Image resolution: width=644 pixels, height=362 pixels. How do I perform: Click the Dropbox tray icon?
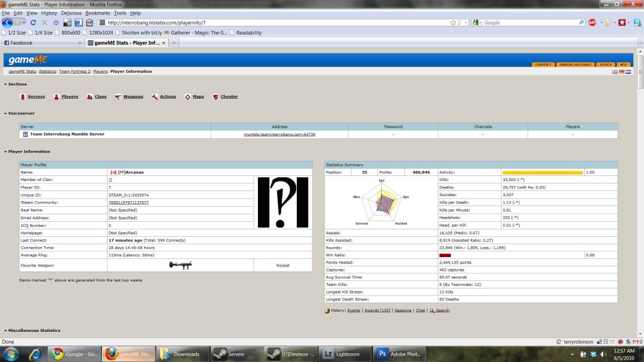593,354
